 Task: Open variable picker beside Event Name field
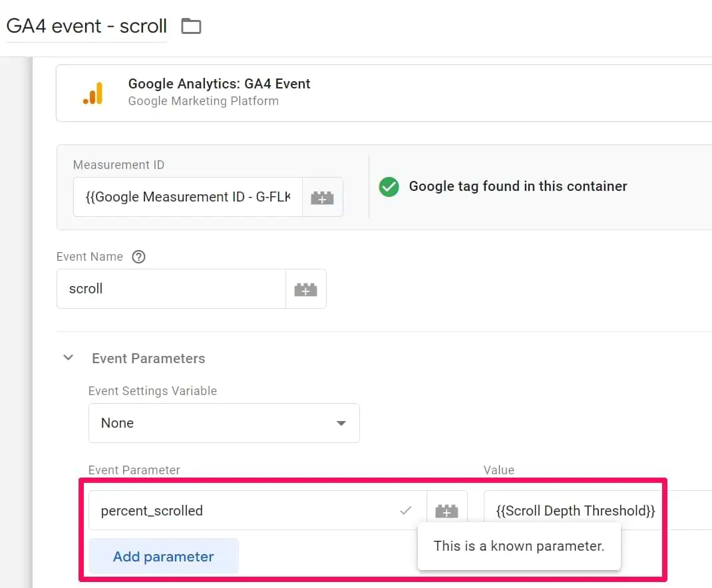(305, 289)
